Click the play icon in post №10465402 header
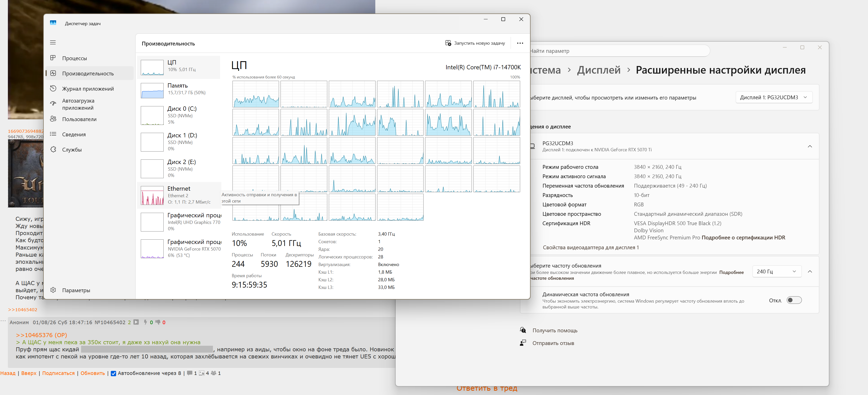Viewport: 868px width, 395px height. (x=136, y=322)
